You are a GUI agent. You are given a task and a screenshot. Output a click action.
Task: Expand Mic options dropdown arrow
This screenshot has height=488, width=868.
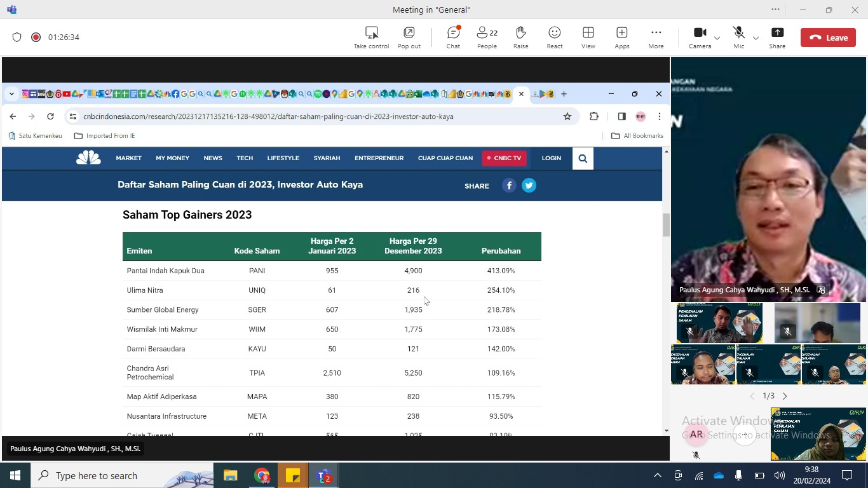coord(756,38)
